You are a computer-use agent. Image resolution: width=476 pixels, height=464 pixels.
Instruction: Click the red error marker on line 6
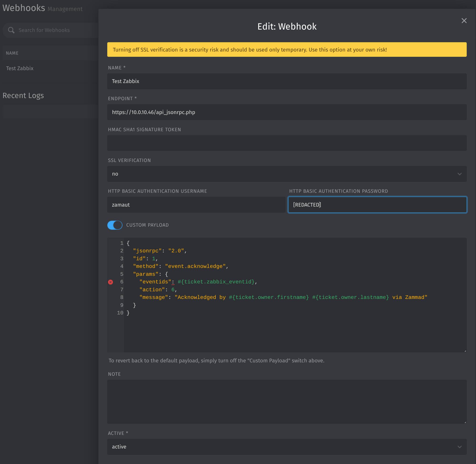pyautogui.click(x=111, y=282)
